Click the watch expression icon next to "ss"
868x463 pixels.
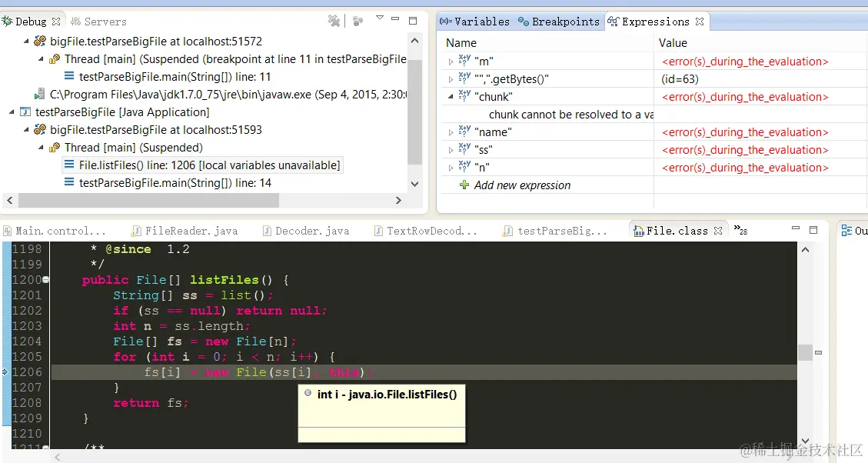464,149
